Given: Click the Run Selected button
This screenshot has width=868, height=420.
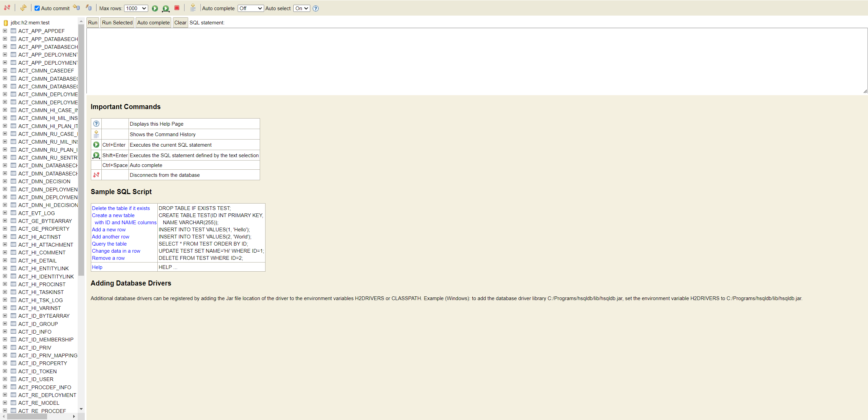Looking at the screenshot, I should tap(117, 23).
